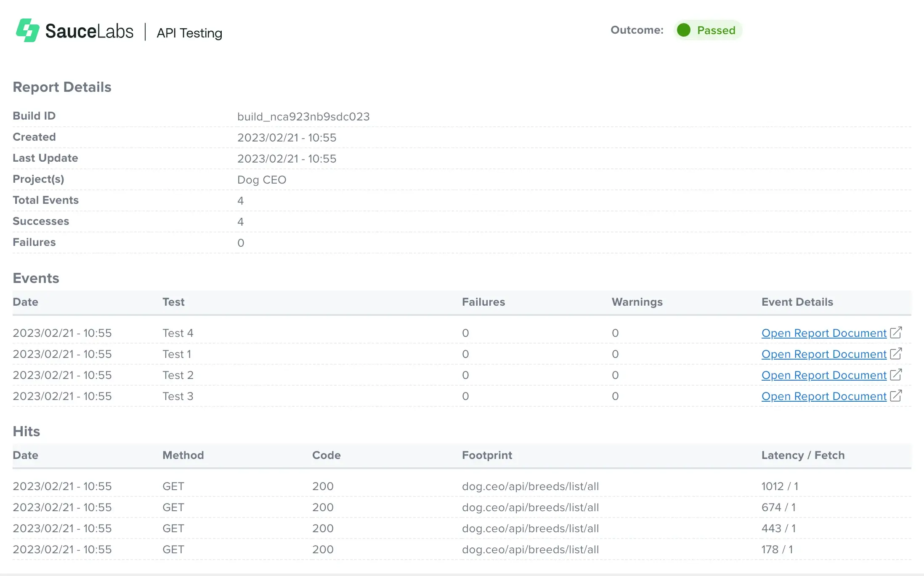This screenshot has height=576, width=924.
Task: Click the external link icon beside Test 4's report
Action: click(x=896, y=332)
